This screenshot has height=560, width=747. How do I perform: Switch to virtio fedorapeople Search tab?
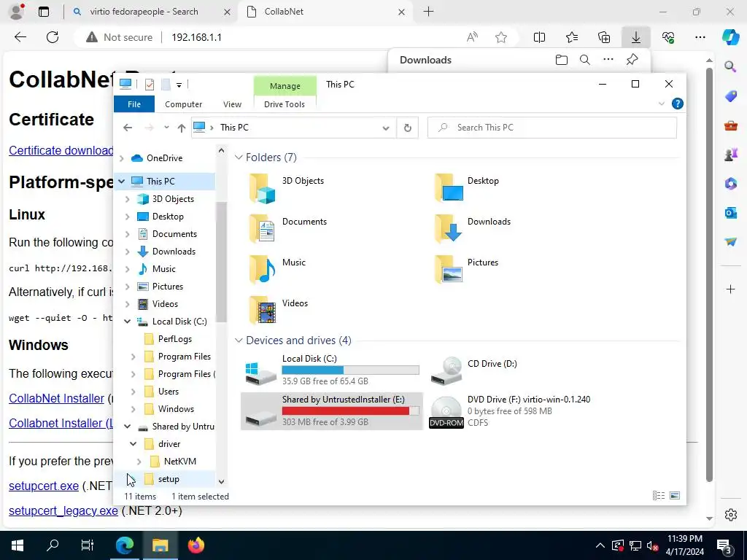pyautogui.click(x=144, y=12)
